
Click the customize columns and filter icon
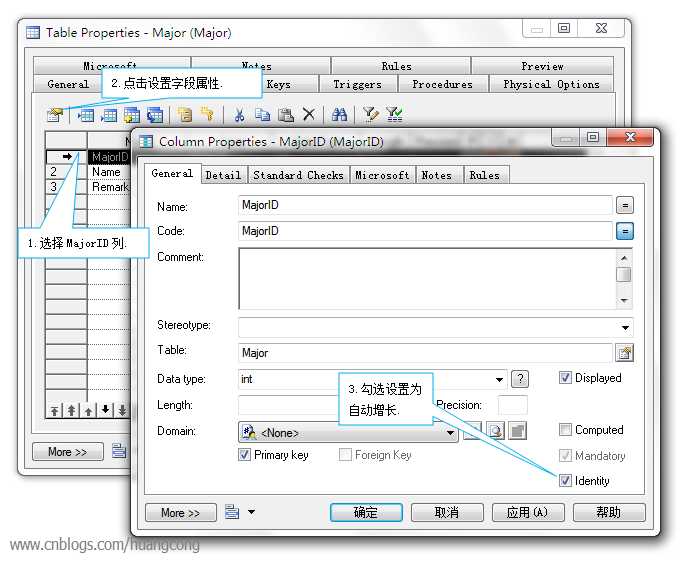click(x=371, y=115)
